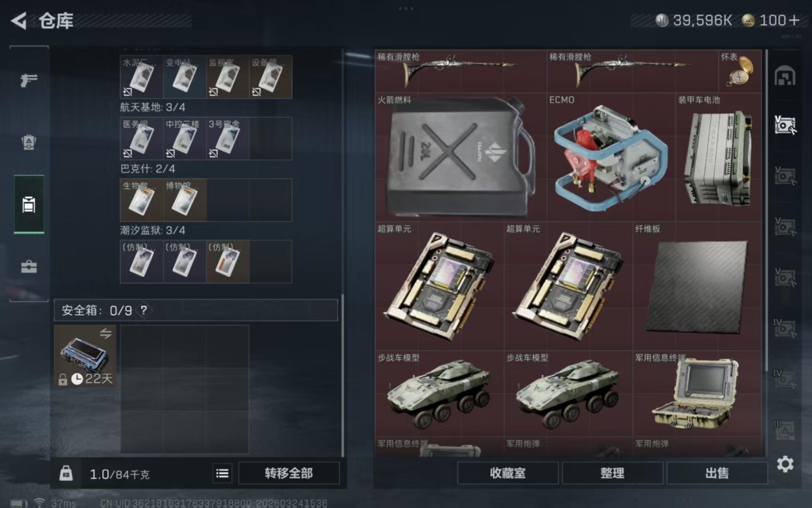Select the 火箭燃料 rocket fuel item
This screenshot has width=812, height=508.
point(461,157)
